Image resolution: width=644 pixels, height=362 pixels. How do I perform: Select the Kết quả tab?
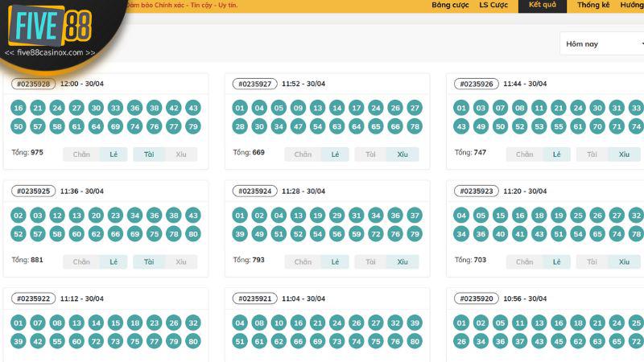tap(542, 6)
